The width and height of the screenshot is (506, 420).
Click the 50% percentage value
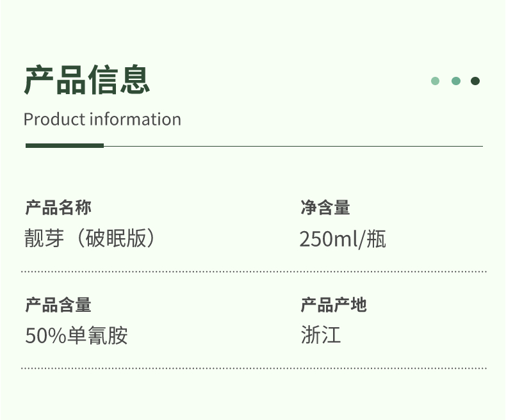[x=45, y=335]
